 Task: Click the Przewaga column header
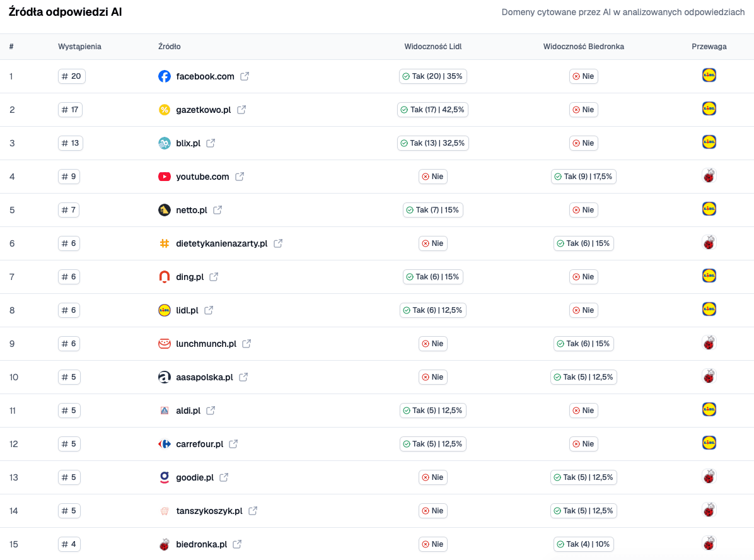click(x=709, y=47)
